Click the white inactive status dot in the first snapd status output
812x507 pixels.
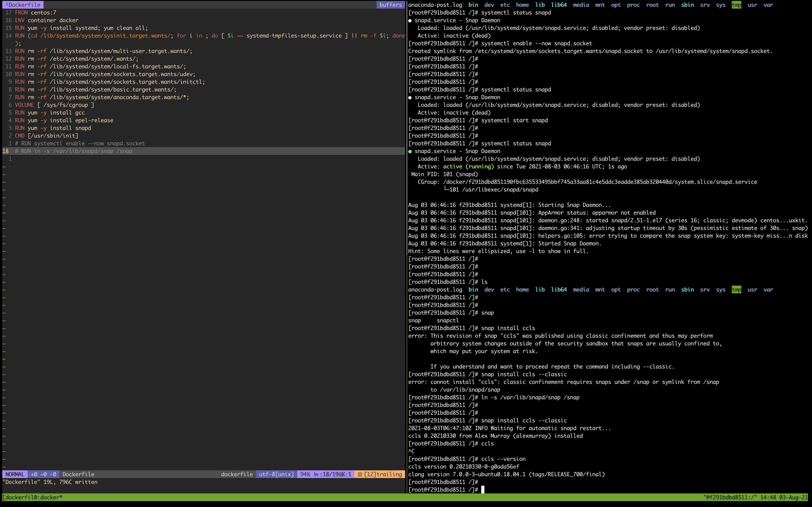click(x=410, y=20)
